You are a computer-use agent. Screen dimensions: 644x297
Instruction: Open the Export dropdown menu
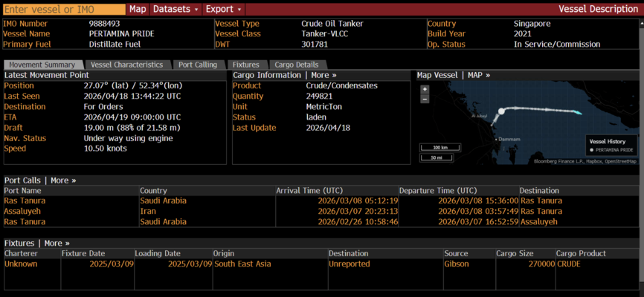(224, 9)
